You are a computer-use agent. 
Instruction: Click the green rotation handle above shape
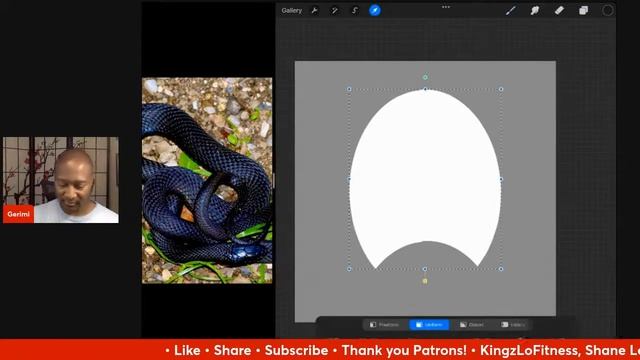425,77
